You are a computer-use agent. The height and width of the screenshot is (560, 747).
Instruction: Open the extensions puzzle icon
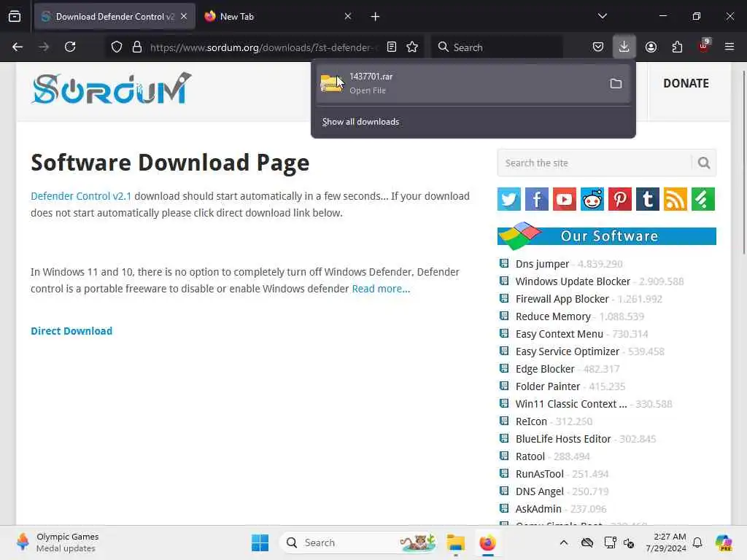point(677,47)
